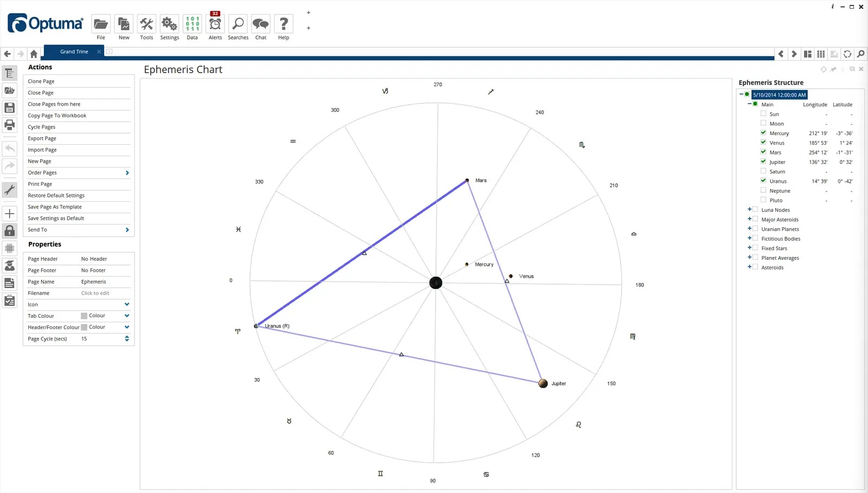Open the Chat bubbles icon
Screen dimensions: 868x493
[x=261, y=24]
